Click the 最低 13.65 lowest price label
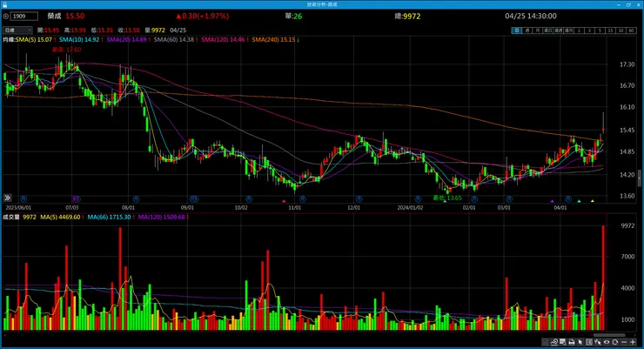Viewport: 644px width, 349px height. pyautogui.click(x=447, y=198)
